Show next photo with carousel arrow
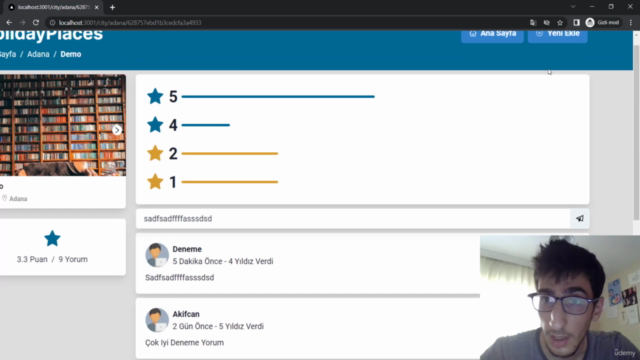The width and height of the screenshot is (640, 360). click(117, 130)
